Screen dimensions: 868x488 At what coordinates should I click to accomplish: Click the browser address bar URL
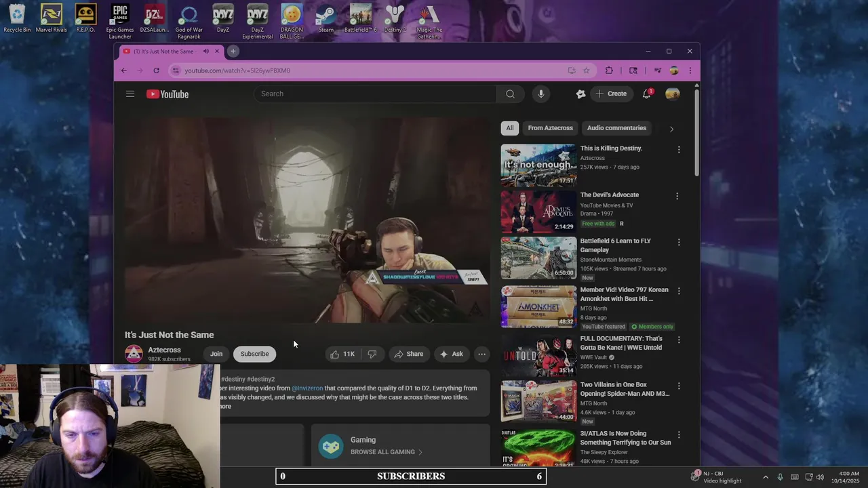(237, 70)
